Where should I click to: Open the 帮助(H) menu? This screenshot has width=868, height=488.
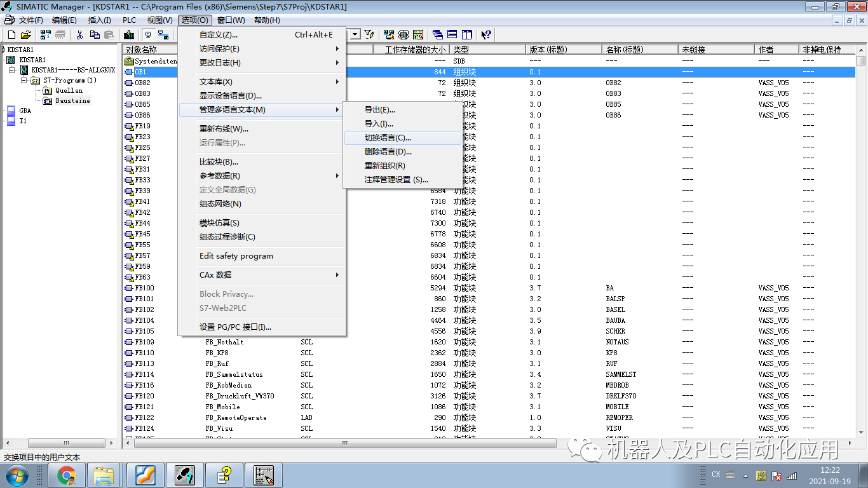[267, 20]
